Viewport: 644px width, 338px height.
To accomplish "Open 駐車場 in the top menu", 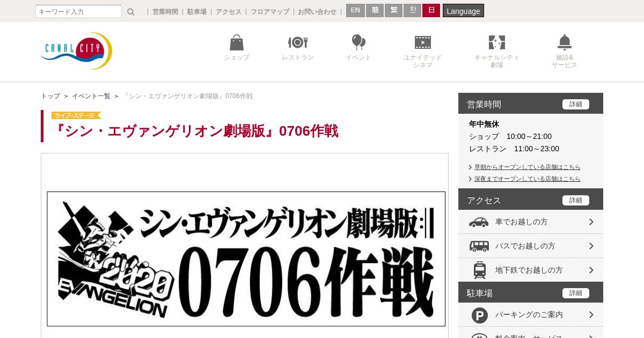I will coord(197,12).
